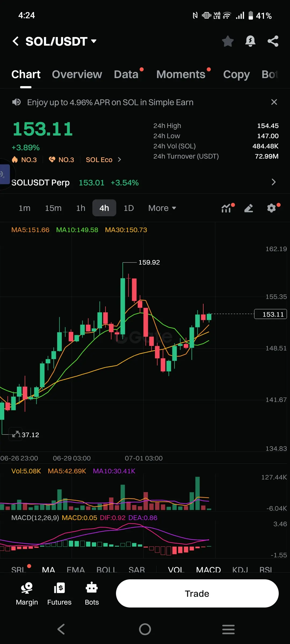The height and width of the screenshot is (644, 290).
Task: Open the More timeframes dropdown
Action: point(162,208)
